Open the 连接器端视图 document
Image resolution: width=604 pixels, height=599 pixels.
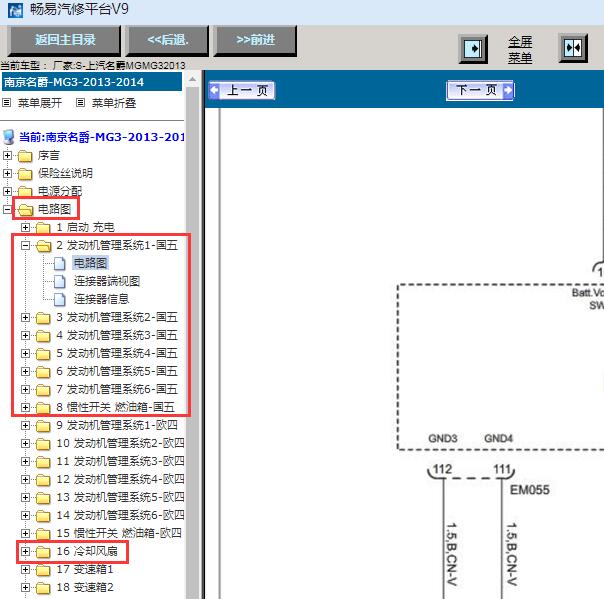pyautogui.click(x=107, y=281)
